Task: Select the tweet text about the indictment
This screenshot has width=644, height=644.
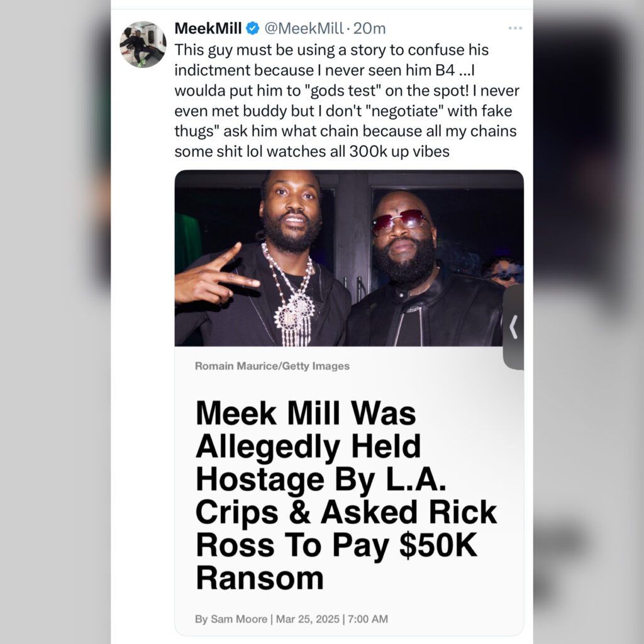Action: tap(347, 101)
